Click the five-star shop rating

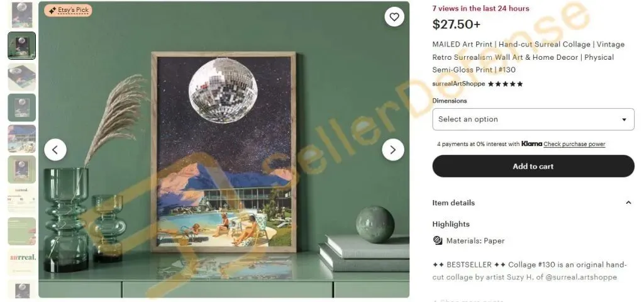click(505, 84)
